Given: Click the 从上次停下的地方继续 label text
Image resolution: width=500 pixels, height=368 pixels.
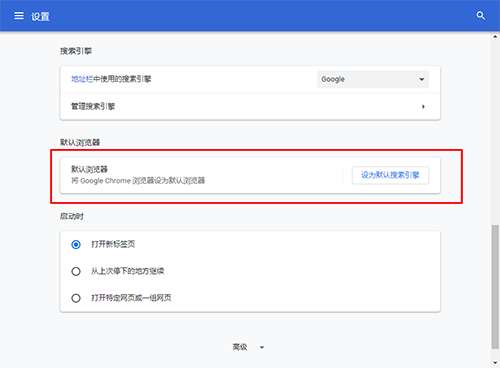Looking at the screenshot, I should coord(128,271).
